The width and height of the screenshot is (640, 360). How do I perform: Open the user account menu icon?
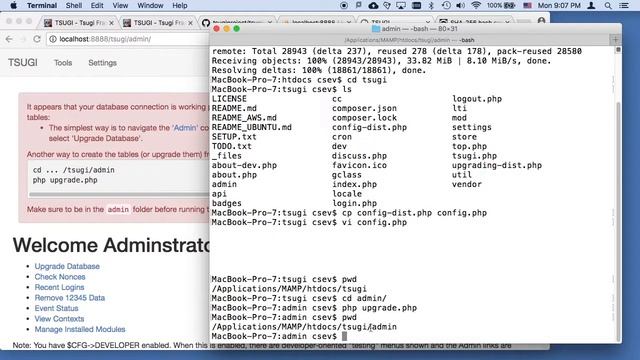(591, 5)
